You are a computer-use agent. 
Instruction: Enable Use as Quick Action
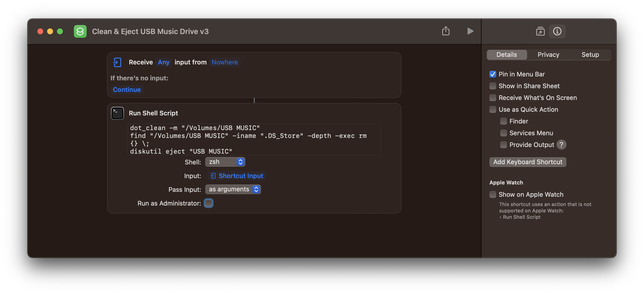point(493,110)
